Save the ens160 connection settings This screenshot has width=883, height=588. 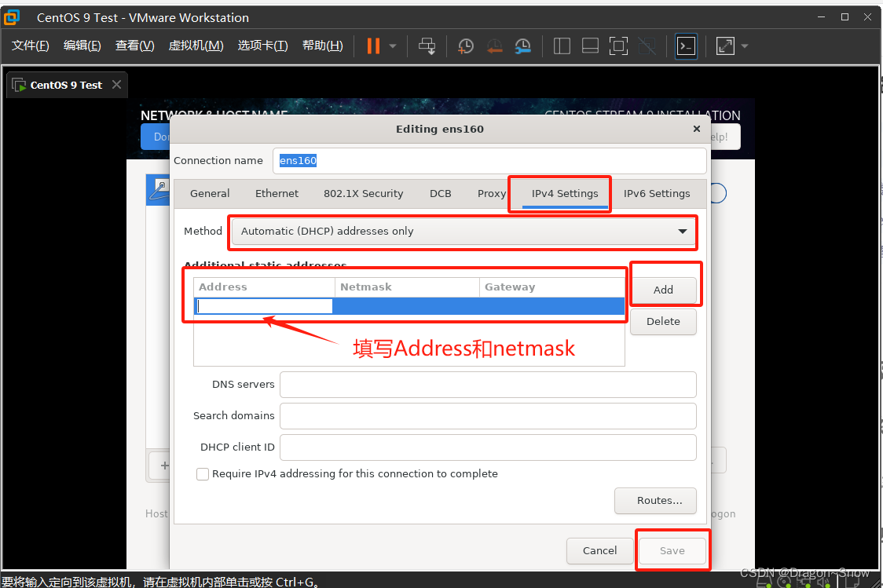[672, 551]
